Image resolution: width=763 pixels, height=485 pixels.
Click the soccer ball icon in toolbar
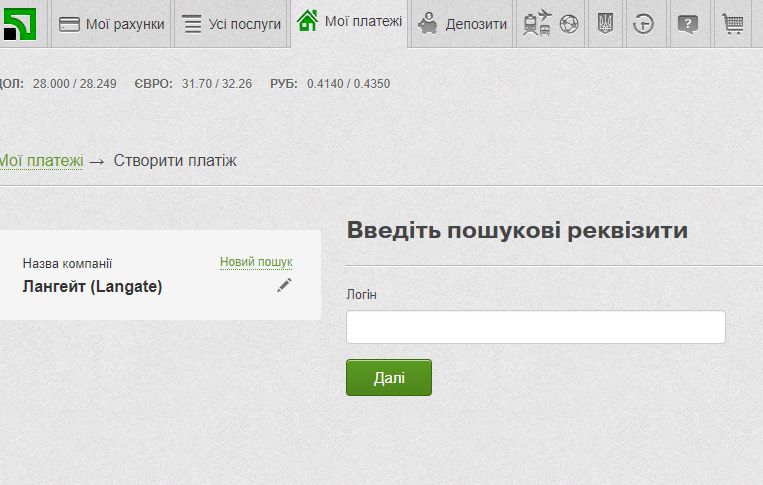(569, 25)
